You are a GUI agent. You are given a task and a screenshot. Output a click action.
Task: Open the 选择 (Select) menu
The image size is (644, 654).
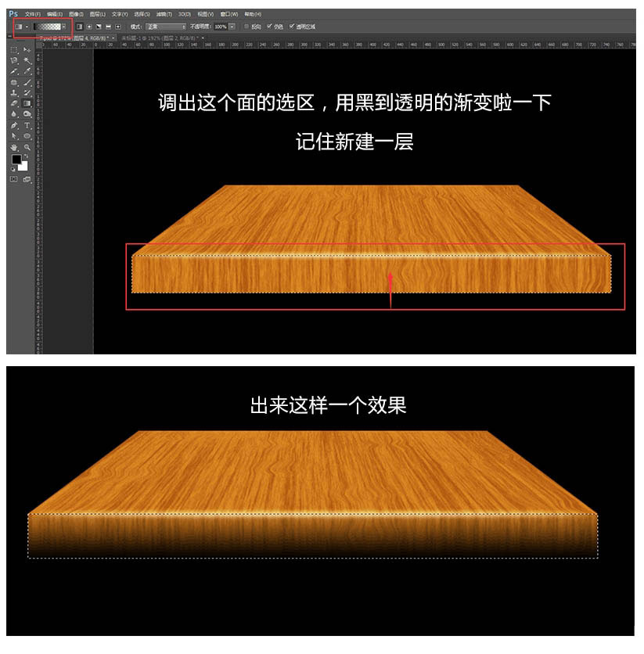142,11
